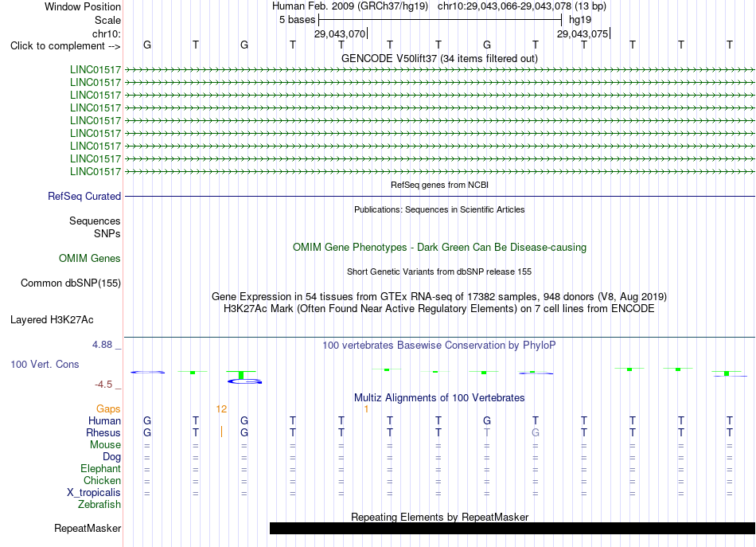Select the Rhesus alignment row label
Image resolution: width=756 pixels, height=547 pixels.
click(103, 432)
